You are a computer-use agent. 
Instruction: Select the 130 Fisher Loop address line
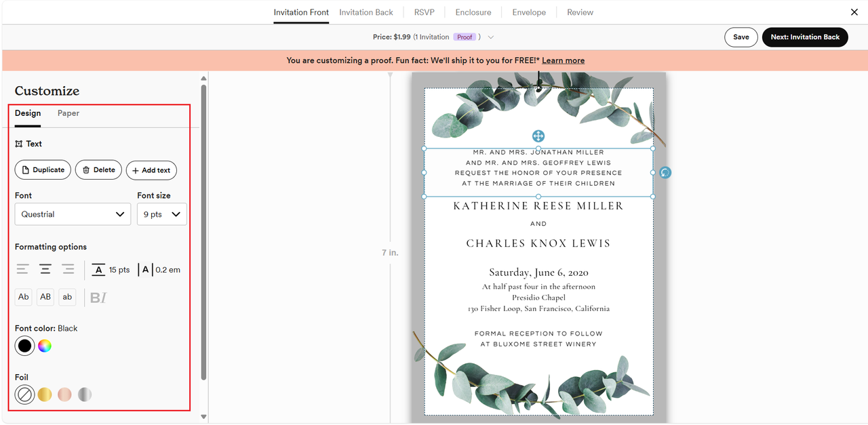point(538,308)
